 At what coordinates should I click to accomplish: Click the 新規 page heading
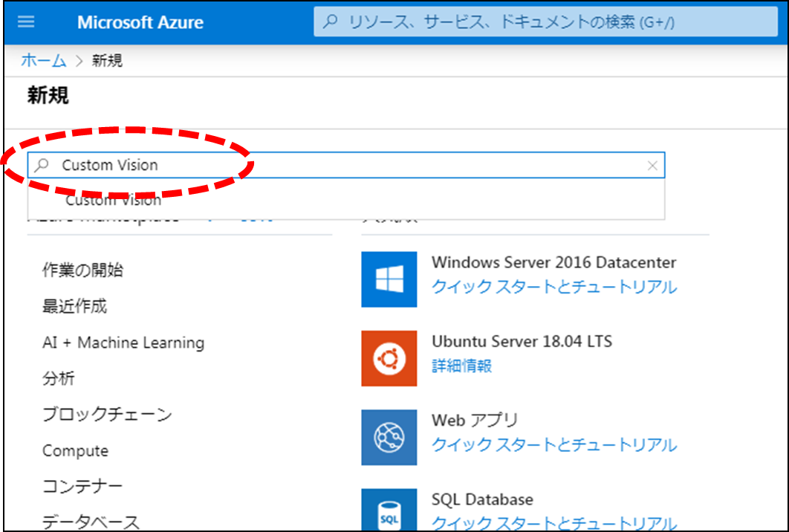(48, 95)
